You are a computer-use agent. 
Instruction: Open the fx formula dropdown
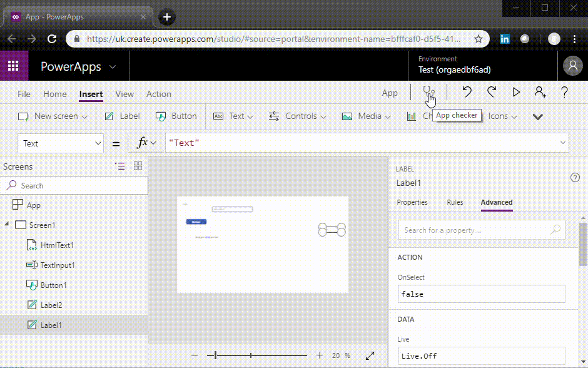(146, 143)
